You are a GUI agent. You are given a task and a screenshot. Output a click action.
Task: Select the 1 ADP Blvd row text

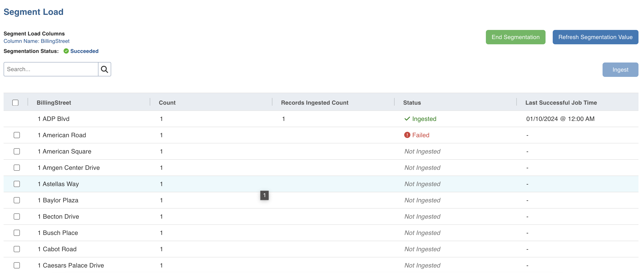(x=53, y=119)
